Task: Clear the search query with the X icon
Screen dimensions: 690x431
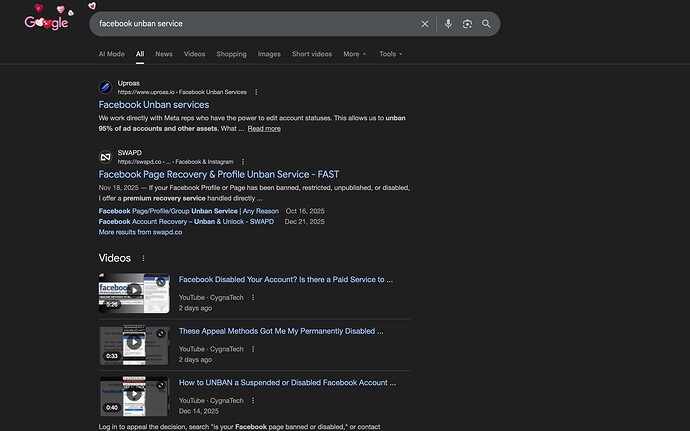Action: 425,24
